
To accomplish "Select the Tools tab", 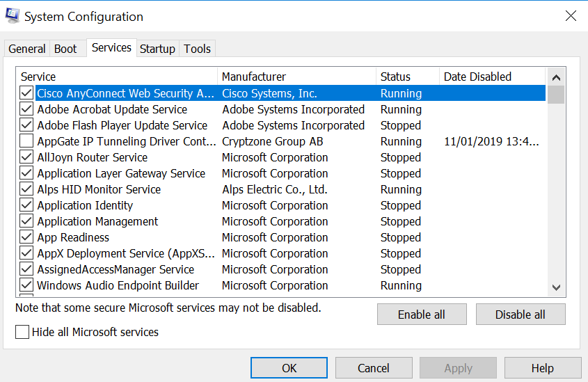I will click(197, 49).
